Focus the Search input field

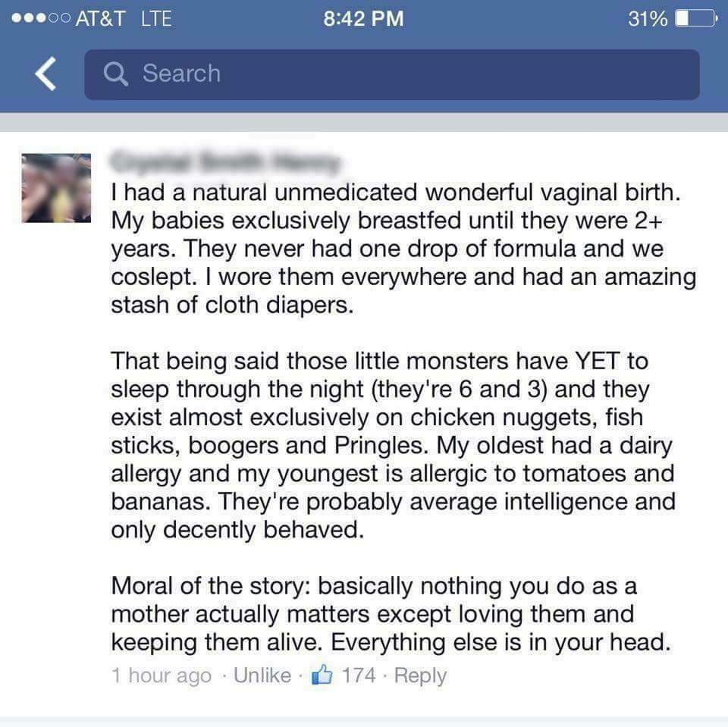(x=392, y=75)
